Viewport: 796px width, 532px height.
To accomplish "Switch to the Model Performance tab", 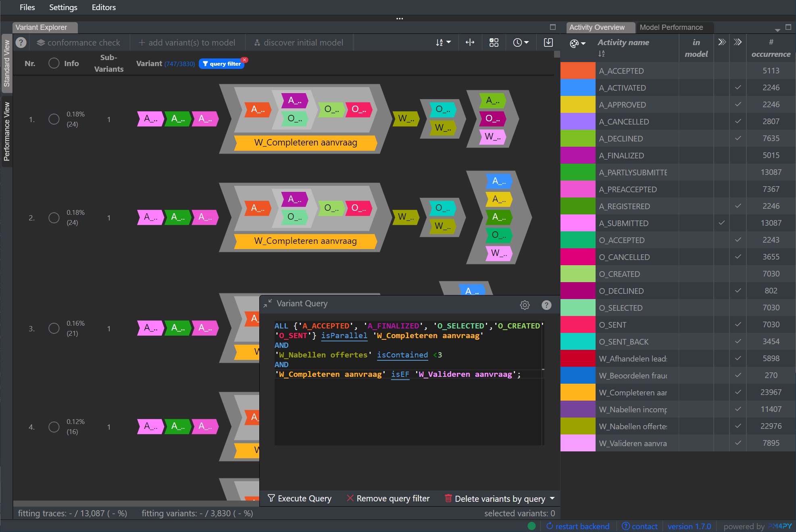I will click(671, 27).
